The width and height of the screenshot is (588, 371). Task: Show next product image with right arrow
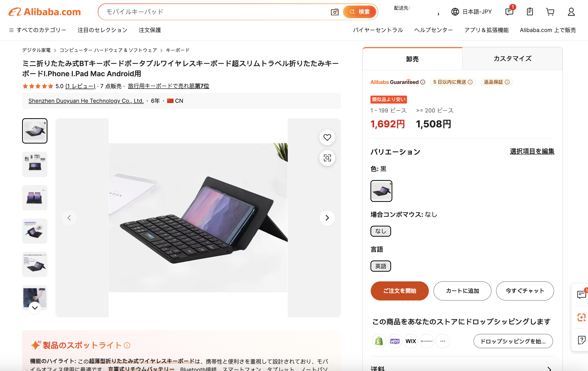point(327,218)
